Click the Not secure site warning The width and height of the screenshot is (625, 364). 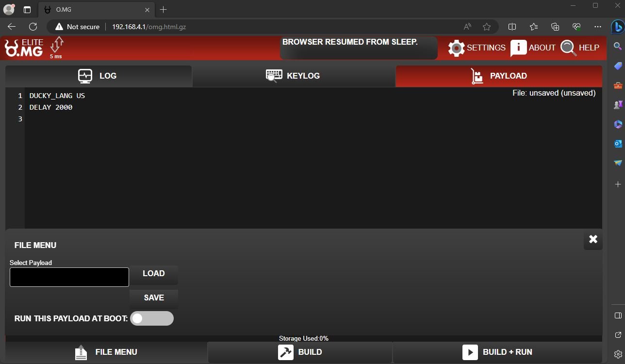pyautogui.click(x=78, y=27)
